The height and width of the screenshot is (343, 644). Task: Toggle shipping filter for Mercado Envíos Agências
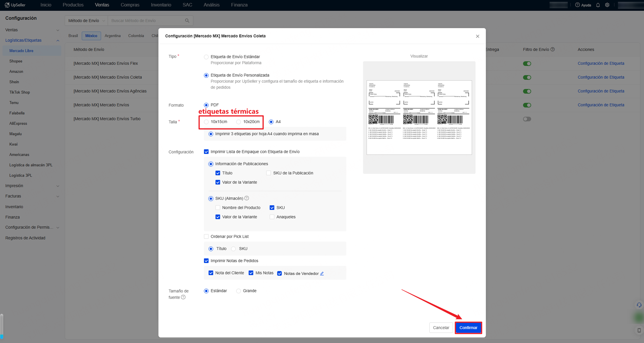coord(527,91)
